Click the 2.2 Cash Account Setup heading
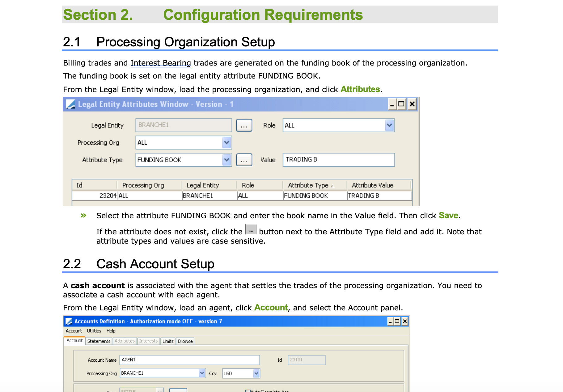Image resolution: width=563 pixels, height=392 pixels. pyautogui.click(x=138, y=264)
